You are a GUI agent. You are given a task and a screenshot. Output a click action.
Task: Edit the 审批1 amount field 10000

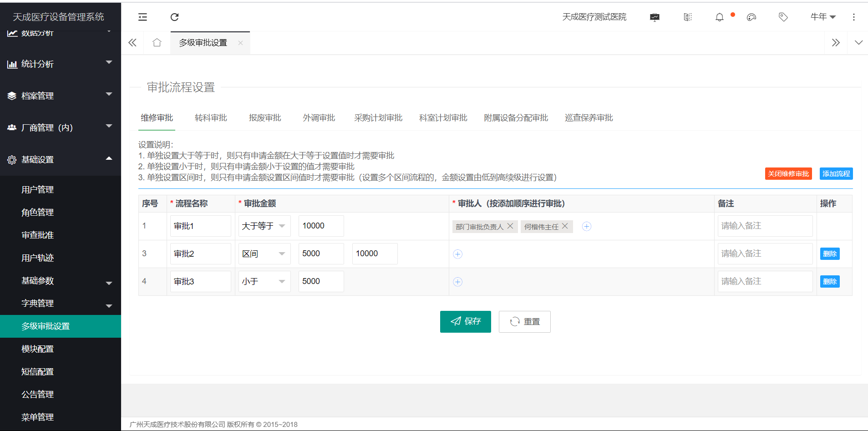pyautogui.click(x=321, y=226)
